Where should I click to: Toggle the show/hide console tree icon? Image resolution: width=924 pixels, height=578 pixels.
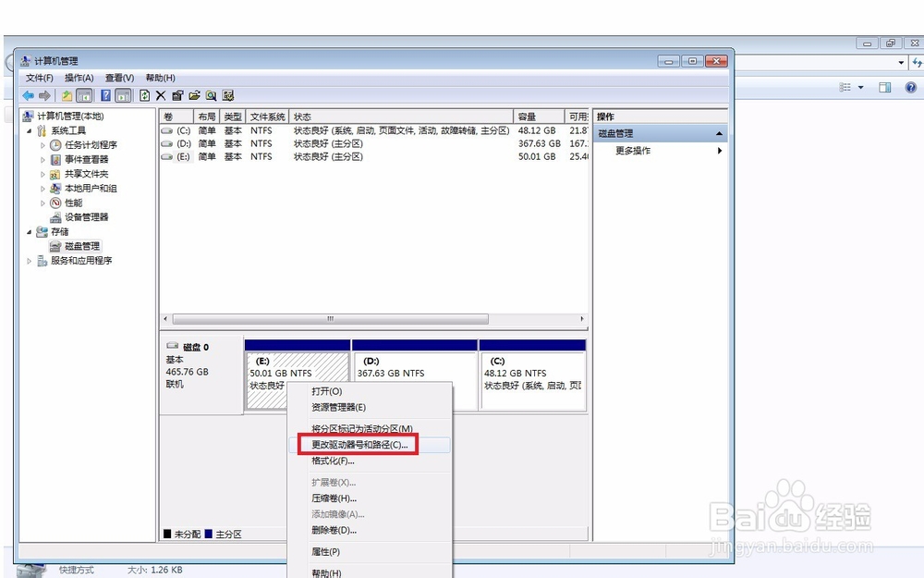84,95
